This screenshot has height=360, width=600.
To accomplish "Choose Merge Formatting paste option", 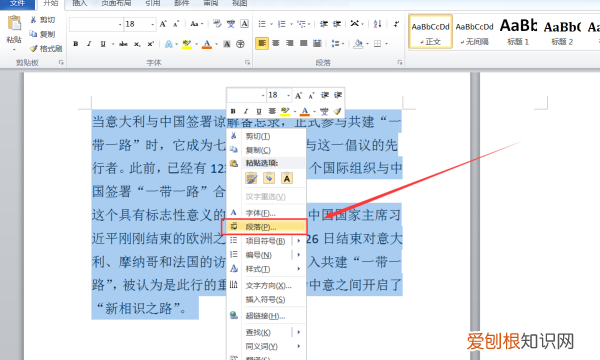I will tap(269, 178).
